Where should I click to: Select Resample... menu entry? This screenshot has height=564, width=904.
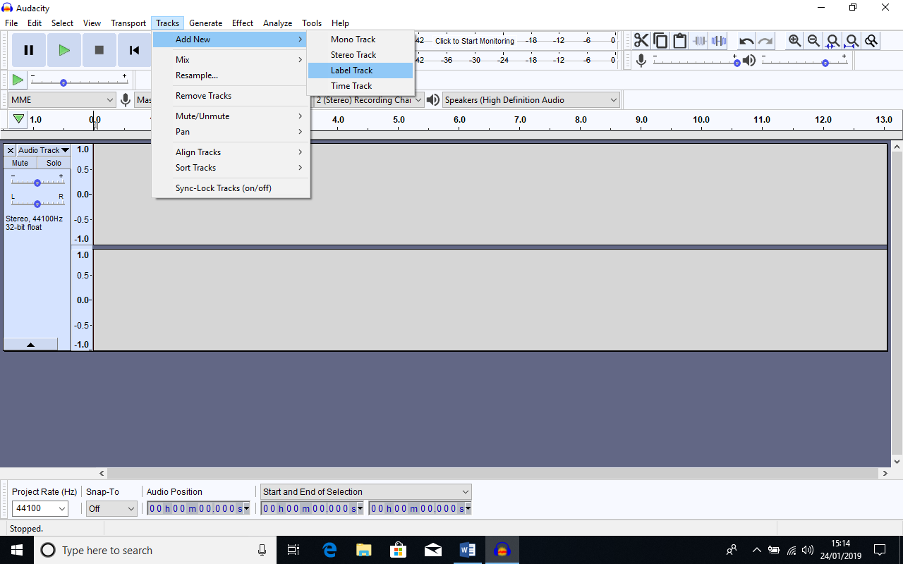coord(231,75)
